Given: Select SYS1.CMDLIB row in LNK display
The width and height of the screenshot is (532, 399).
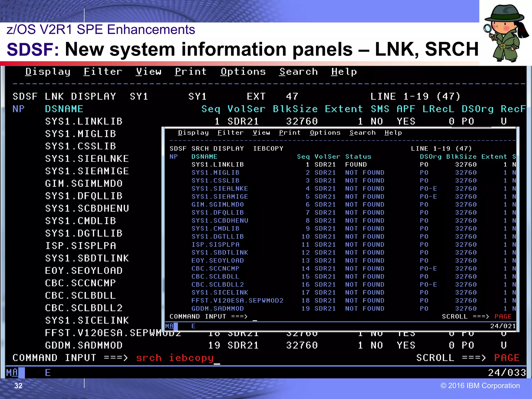Looking at the screenshot, I should (x=81, y=221).
